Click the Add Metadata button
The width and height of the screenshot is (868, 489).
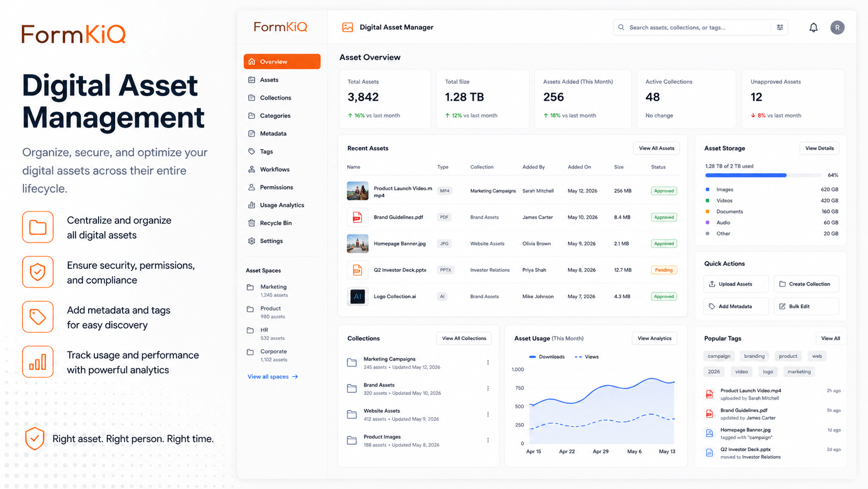tap(735, 306)
